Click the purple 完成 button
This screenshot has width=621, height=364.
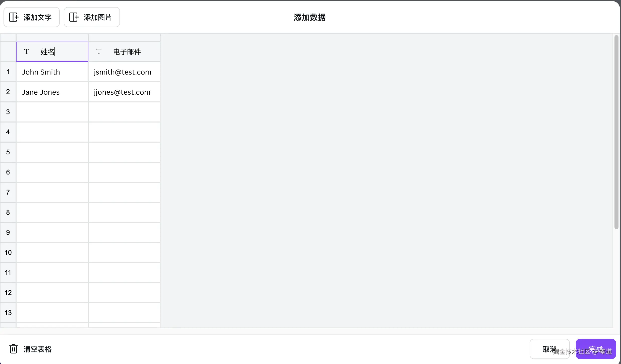click(x=595, y=349)
